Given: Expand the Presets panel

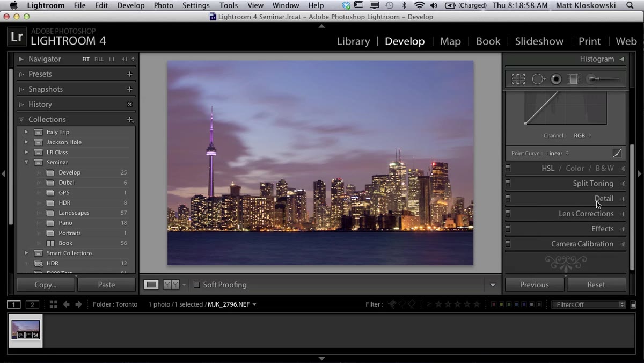Looking at the screenshot, I should pyautogui.click(x=21, y=74).
